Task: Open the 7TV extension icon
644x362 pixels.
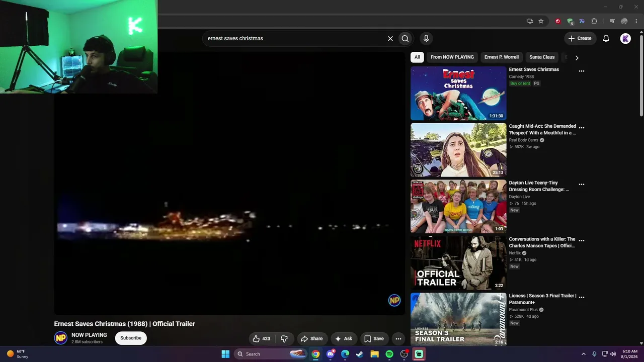Action: coord(582,21)
